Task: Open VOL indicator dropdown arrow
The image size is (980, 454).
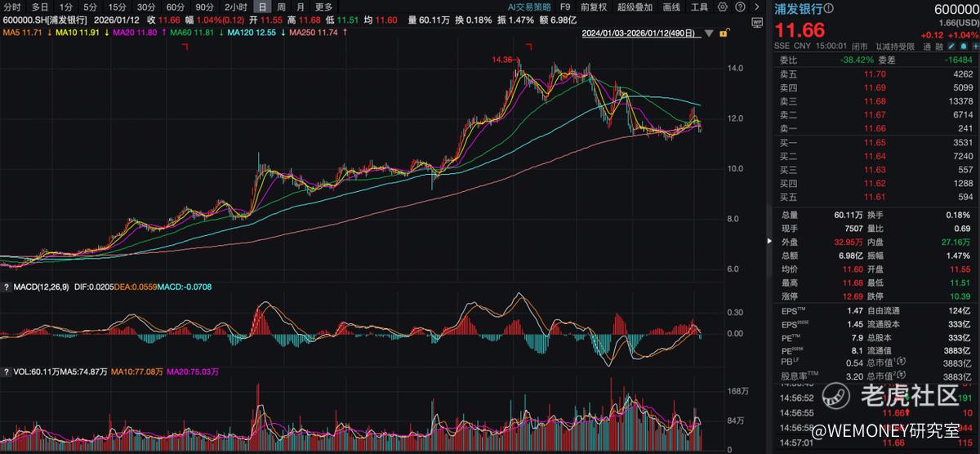Action: (7, 372)
